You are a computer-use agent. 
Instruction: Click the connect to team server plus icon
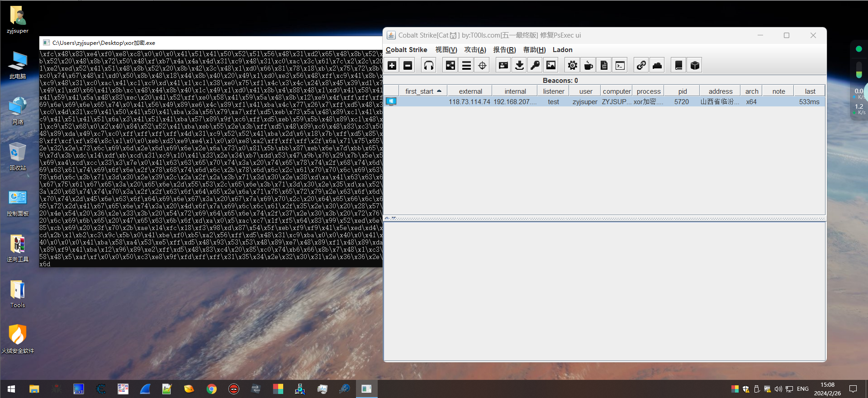click(392, 66)
